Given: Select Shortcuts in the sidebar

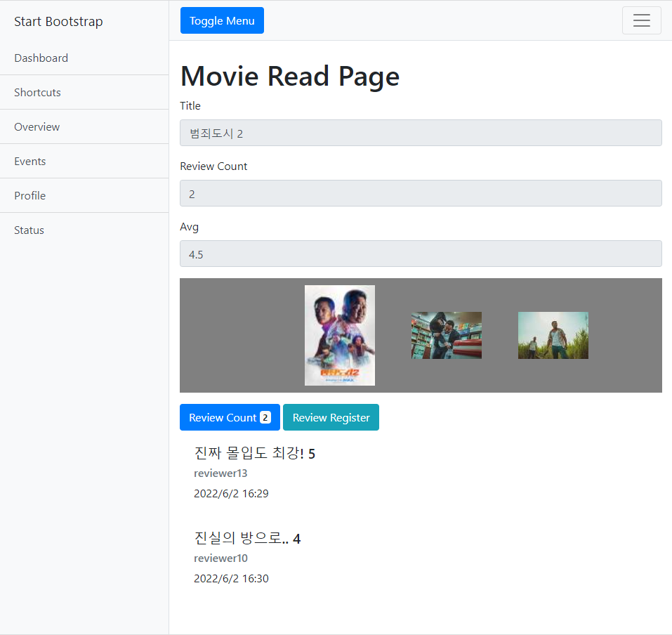Looking at the screenshot, I should coord(37,92).
